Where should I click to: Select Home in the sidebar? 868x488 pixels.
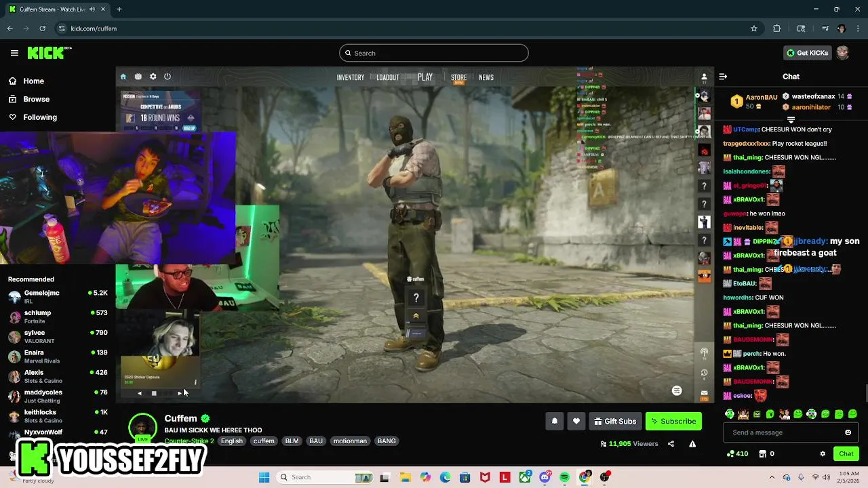pyautogui.click(x=27, y=81)
